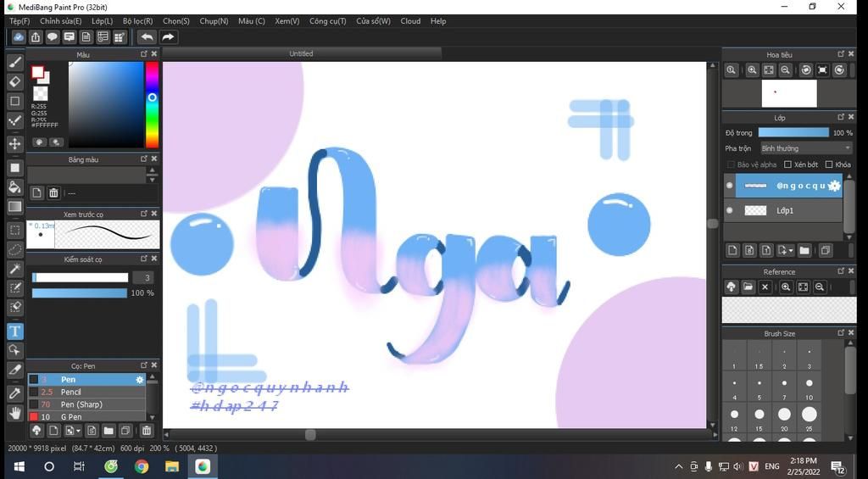
Task: Click the Redo arrow
Action: click(168, 37)
